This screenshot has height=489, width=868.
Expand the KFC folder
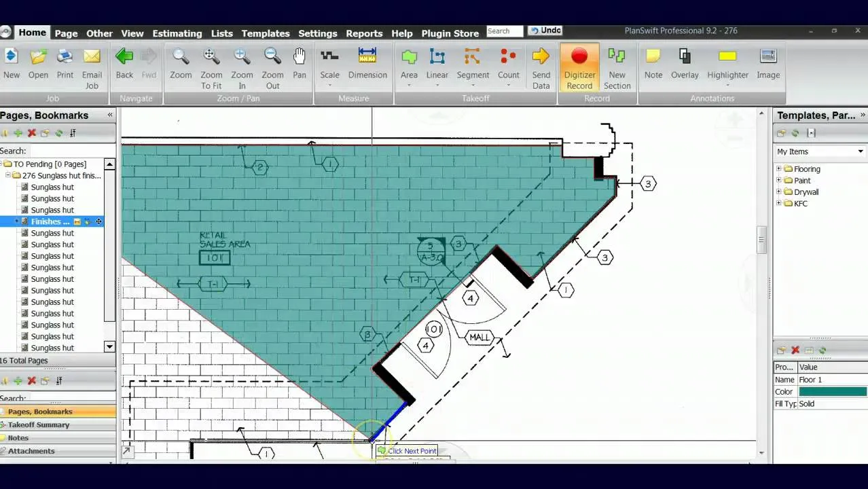click(779, 203)
